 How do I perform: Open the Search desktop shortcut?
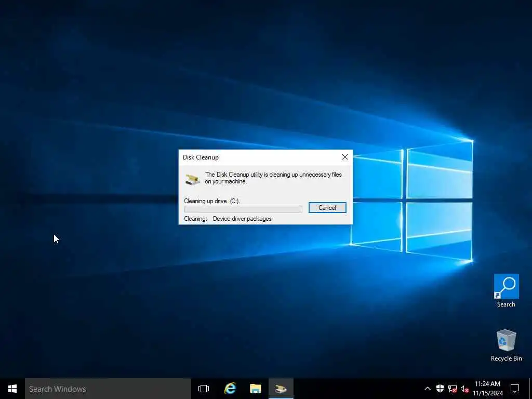(506, 291)
